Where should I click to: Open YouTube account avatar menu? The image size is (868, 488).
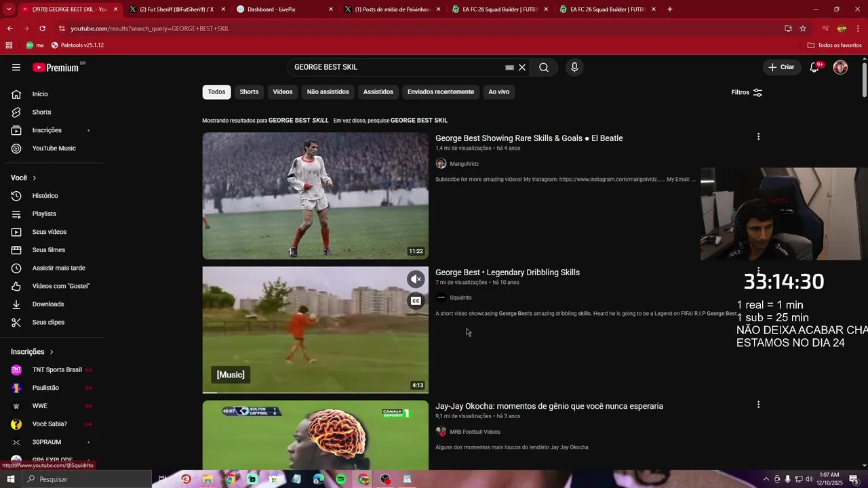click(x=840, y=67)
